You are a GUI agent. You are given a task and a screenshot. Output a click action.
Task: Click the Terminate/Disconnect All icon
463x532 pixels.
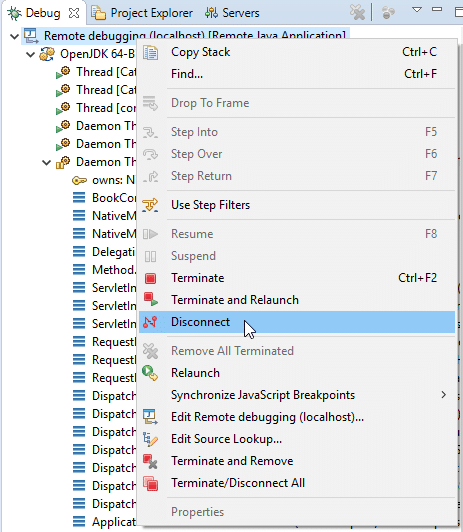tap(150, 483)
